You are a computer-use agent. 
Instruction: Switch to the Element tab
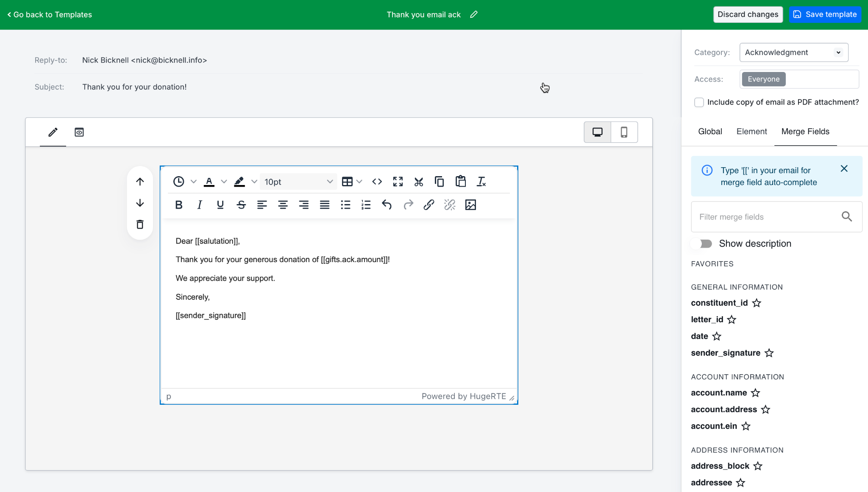click(x=751, y=132)
